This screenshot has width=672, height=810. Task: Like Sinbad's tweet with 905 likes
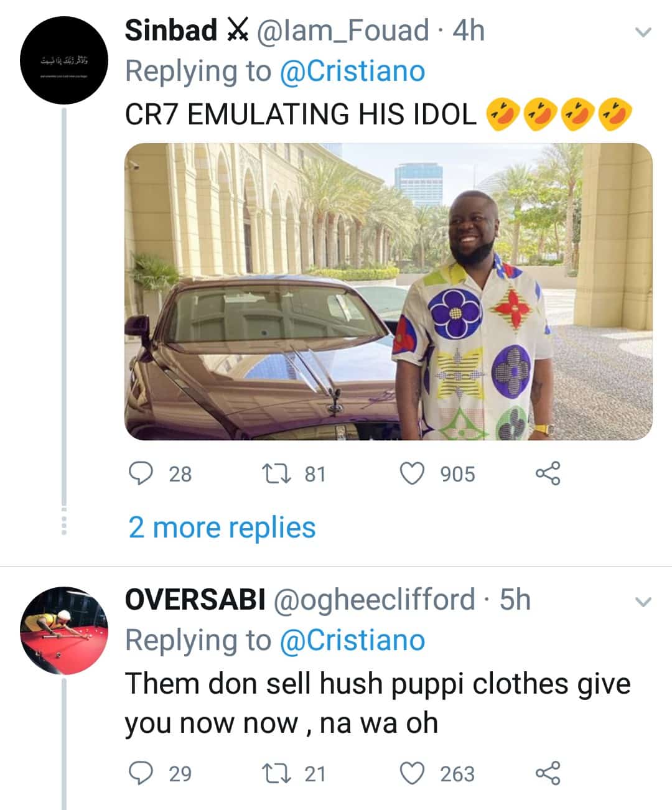pyautogui.click(x=411, y=473)
